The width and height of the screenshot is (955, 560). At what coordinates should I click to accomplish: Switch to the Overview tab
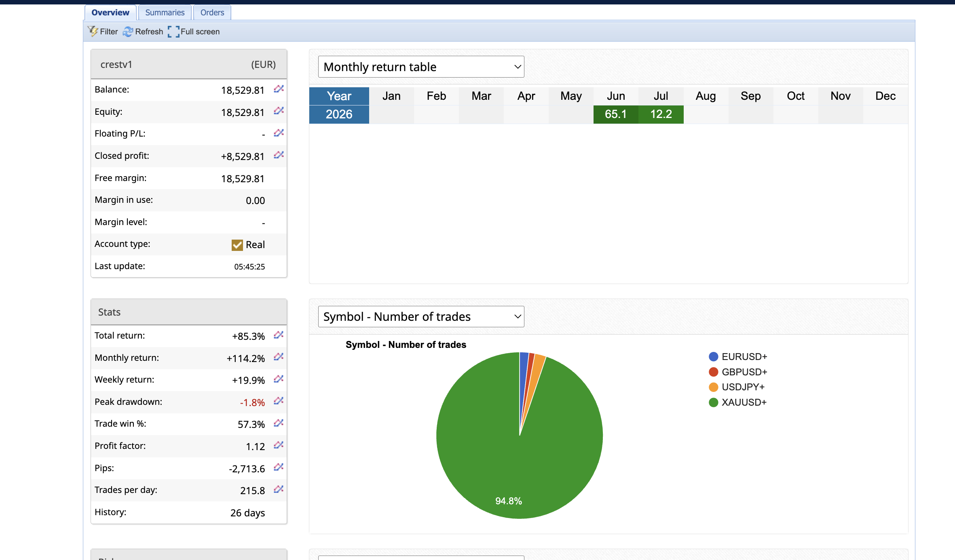click(110, 13)
